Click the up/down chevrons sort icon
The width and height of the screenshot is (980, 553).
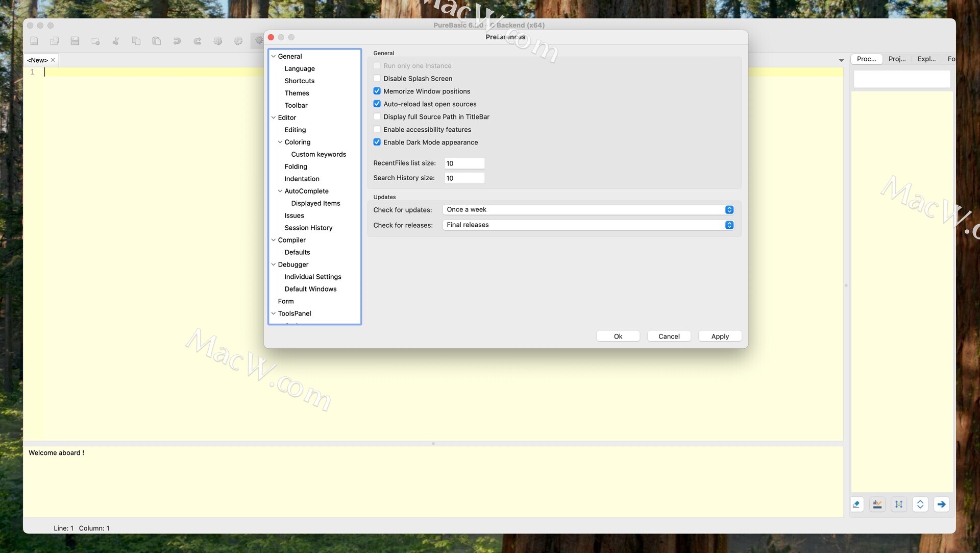tap(920, 504)
